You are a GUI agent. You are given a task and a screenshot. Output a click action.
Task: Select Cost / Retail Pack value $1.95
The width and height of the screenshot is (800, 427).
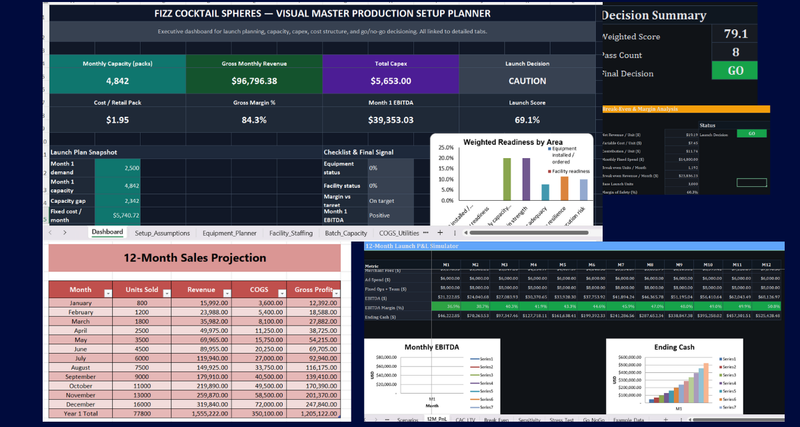click(x=117, y=120)
